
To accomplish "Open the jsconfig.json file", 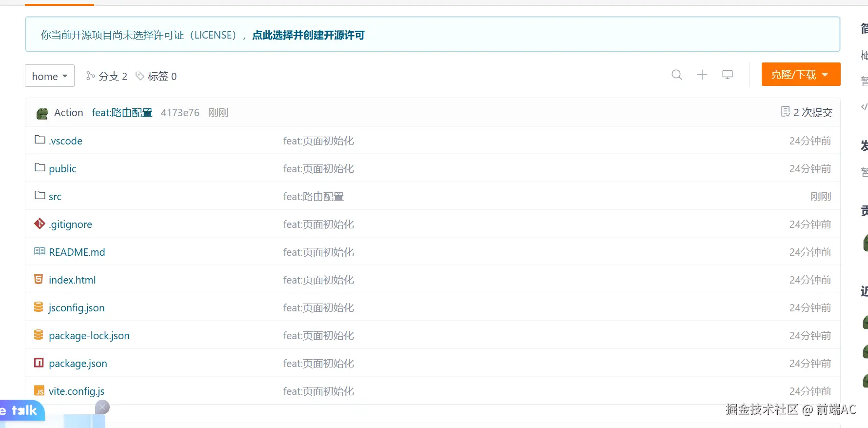I will point(77,308).
